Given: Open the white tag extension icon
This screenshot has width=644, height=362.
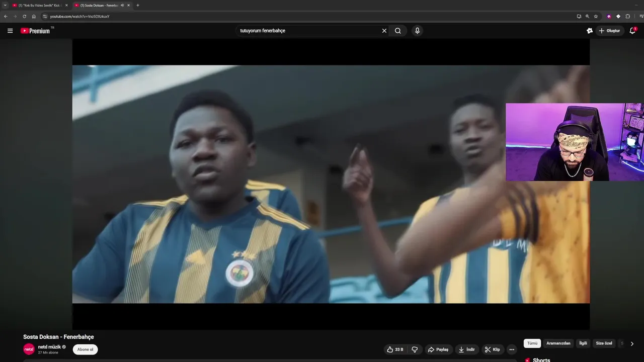Looking at the screenshot, I should (618, 16).
